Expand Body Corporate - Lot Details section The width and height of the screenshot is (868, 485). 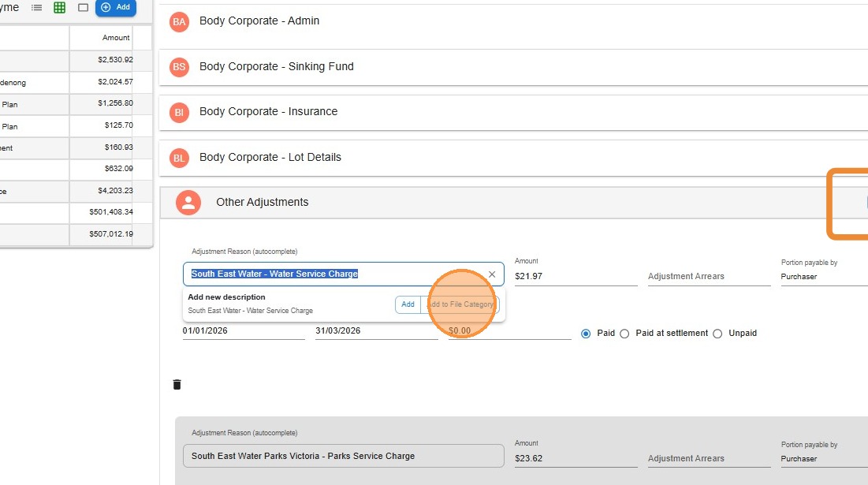tap(513, 158)
